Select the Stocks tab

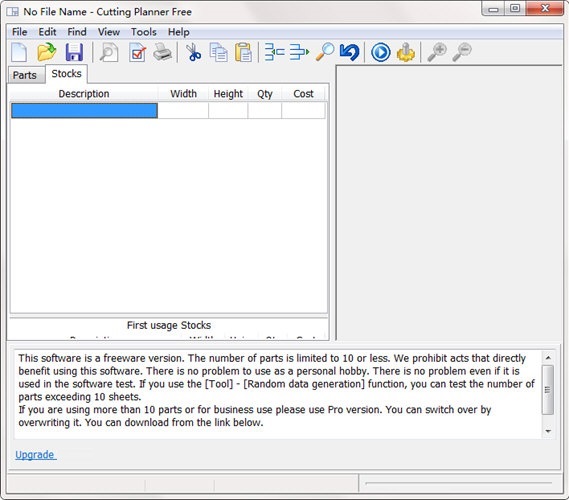pos(66,74)
